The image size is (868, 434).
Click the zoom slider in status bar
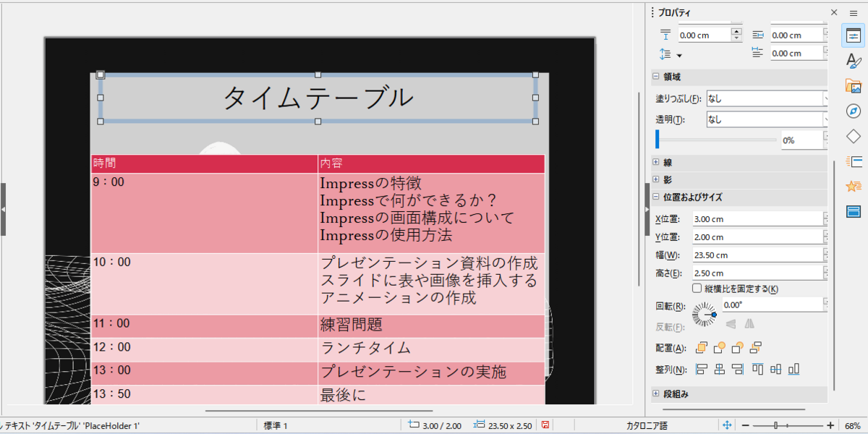coord(788,426)
